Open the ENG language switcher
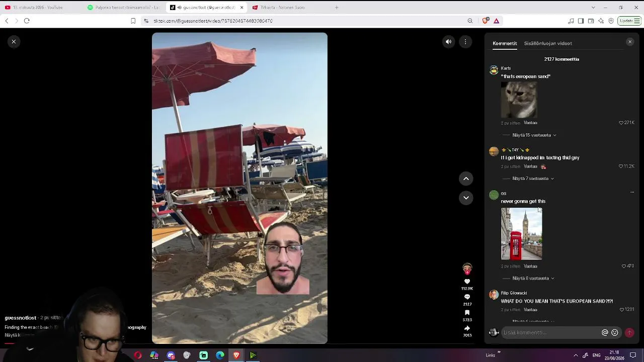 [596, 355]
